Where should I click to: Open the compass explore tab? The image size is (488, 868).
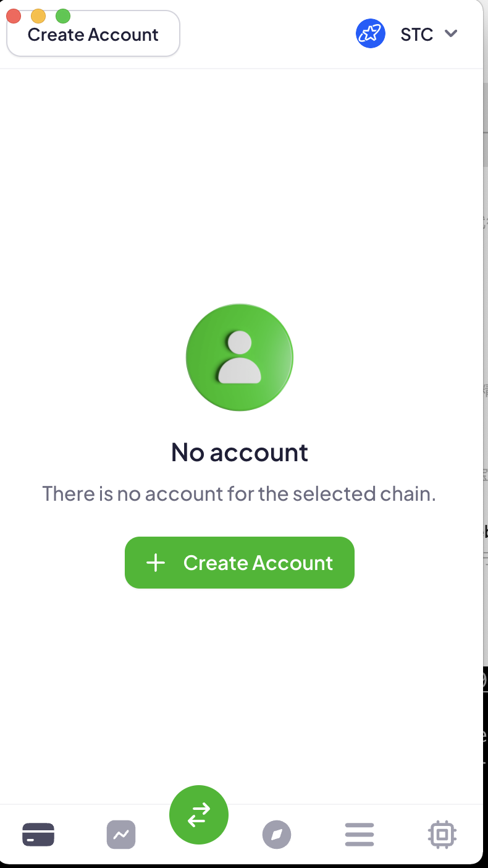click(x=277, y=835)
